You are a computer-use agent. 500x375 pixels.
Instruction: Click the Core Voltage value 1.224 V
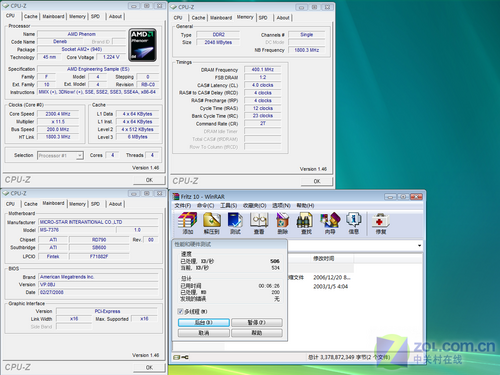111,57
